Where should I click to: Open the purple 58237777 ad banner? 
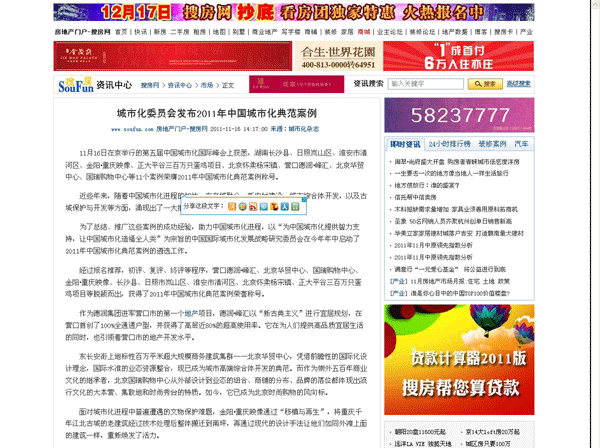[x=459, y=115]
